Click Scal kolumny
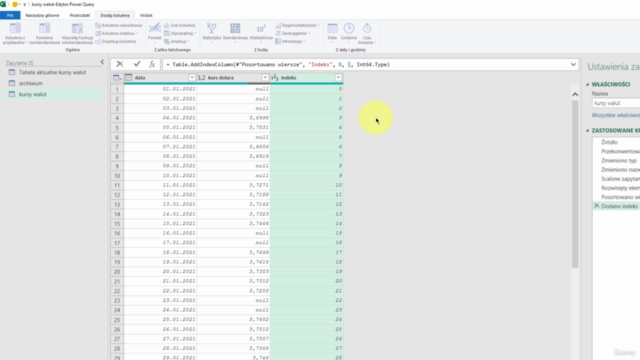Screen dimensions: 640x360 [x=180, y=25]
